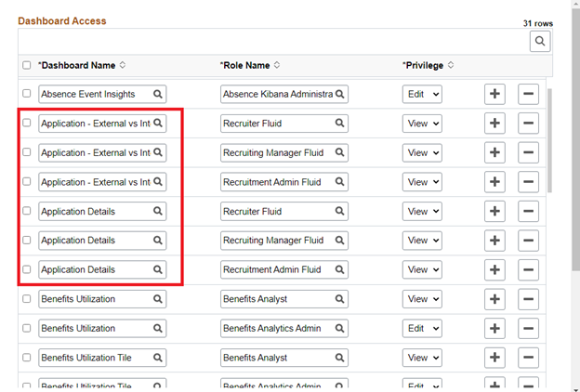Open Privilege dropdown for Benefits Analytics Admin
This screenshot has width=580, height=392.
[x=422, y=329]
